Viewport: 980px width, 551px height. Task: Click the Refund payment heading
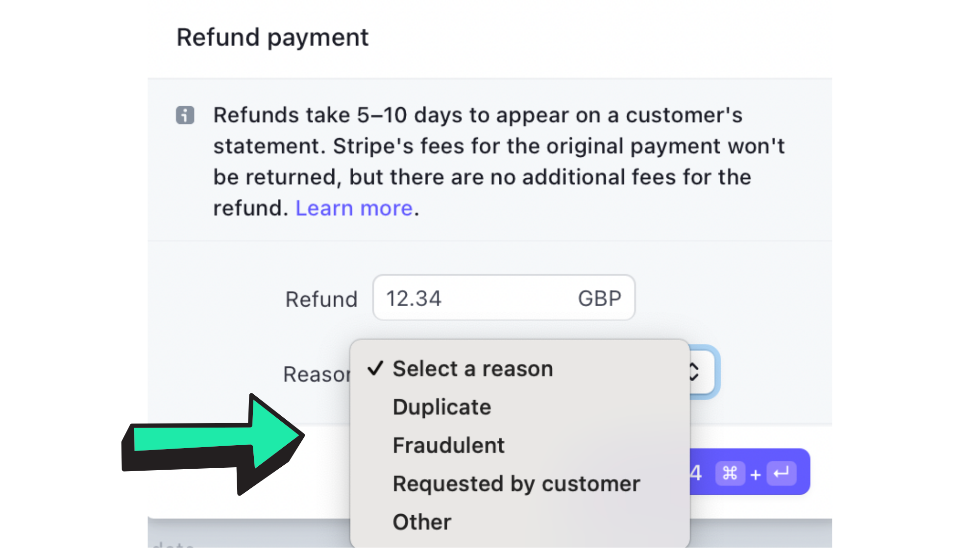click(x=272, y=38)
